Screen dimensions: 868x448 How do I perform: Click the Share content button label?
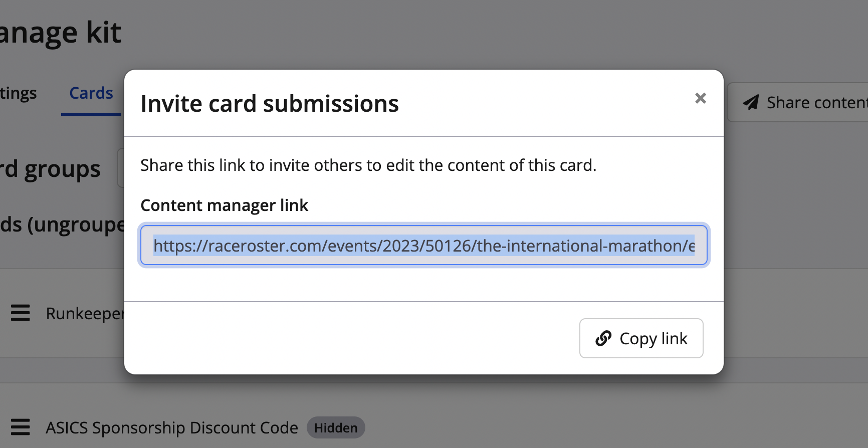pyautogui.click(x=816, y=103)
